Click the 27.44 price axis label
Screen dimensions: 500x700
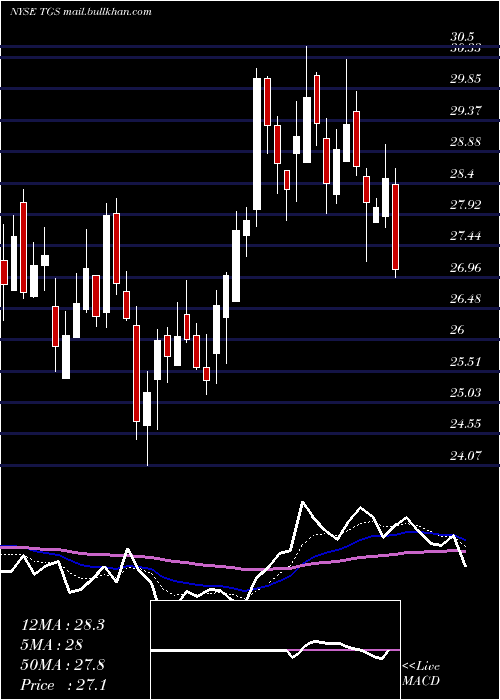[466, 236]
